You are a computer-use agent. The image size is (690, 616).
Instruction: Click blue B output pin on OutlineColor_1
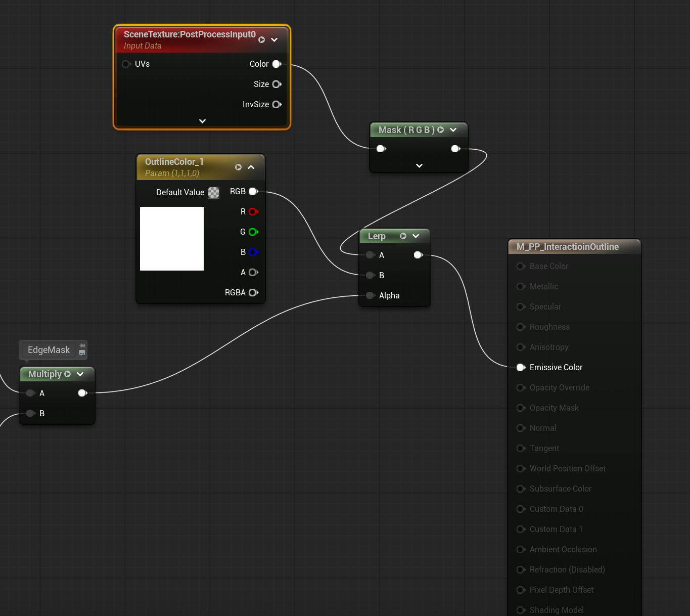pyautogui.click(x=253, y=252)
